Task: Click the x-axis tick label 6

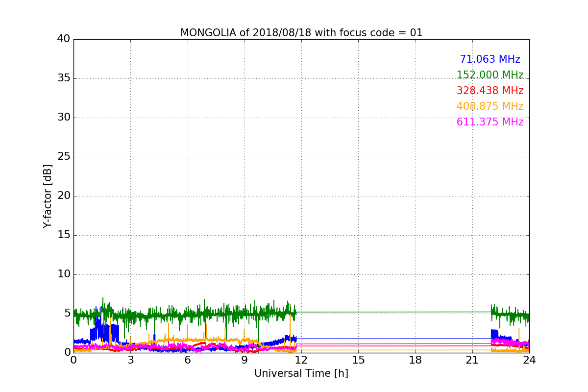Action: [187, 360]
